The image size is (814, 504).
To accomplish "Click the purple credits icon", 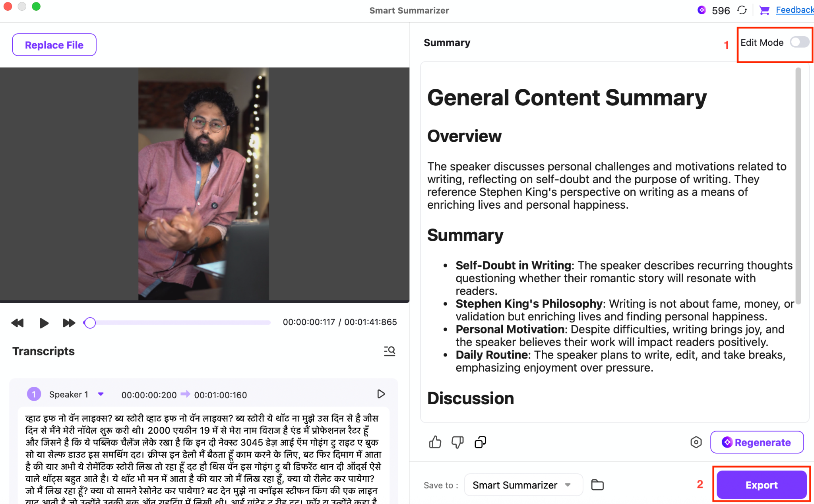I will [702, 10].
